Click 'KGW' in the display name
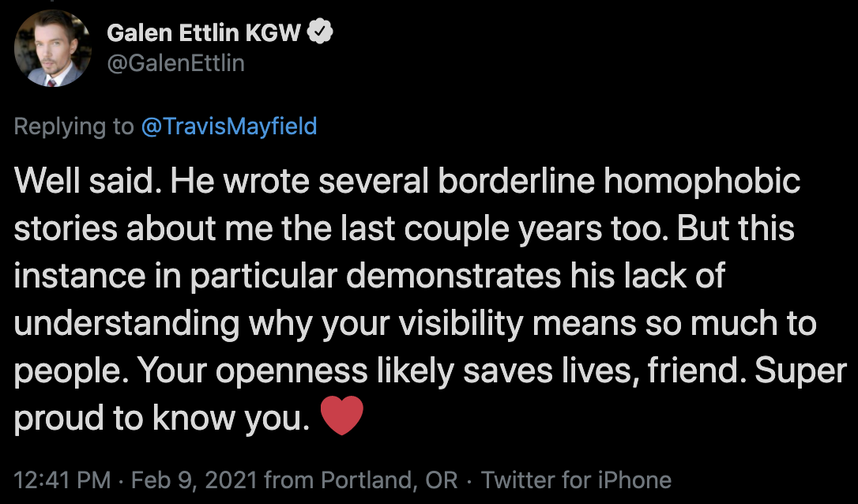The width and height of the screenshot is (858, 504). 273,33
